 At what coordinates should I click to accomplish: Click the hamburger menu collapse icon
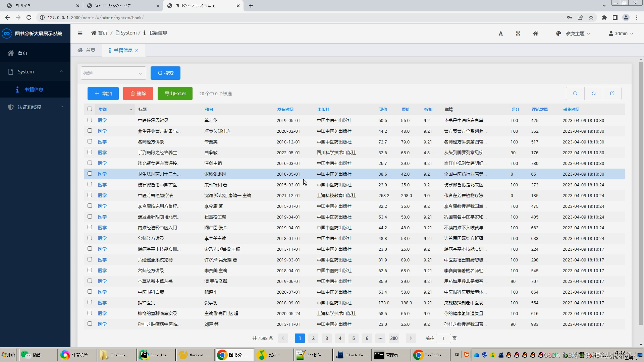coord(80,33)
